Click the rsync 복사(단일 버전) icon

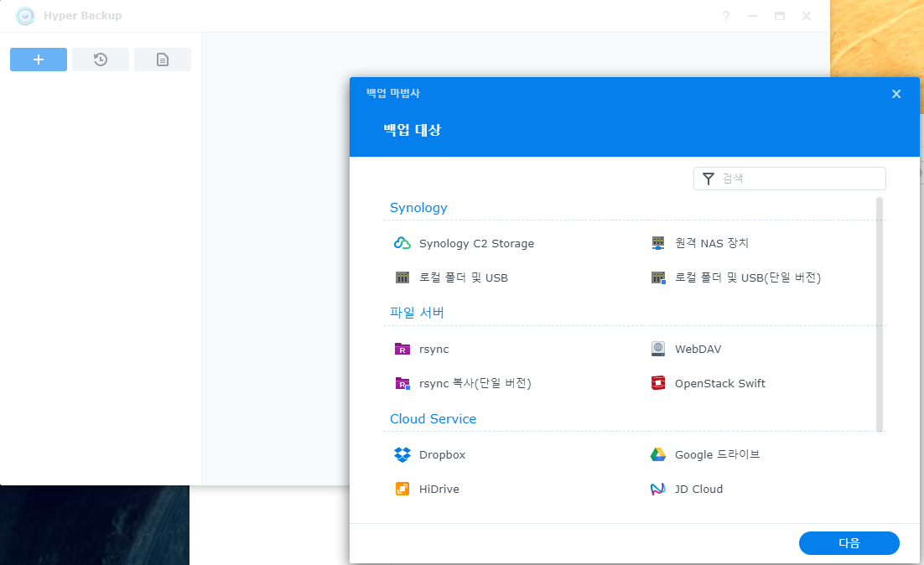[402, 384]
